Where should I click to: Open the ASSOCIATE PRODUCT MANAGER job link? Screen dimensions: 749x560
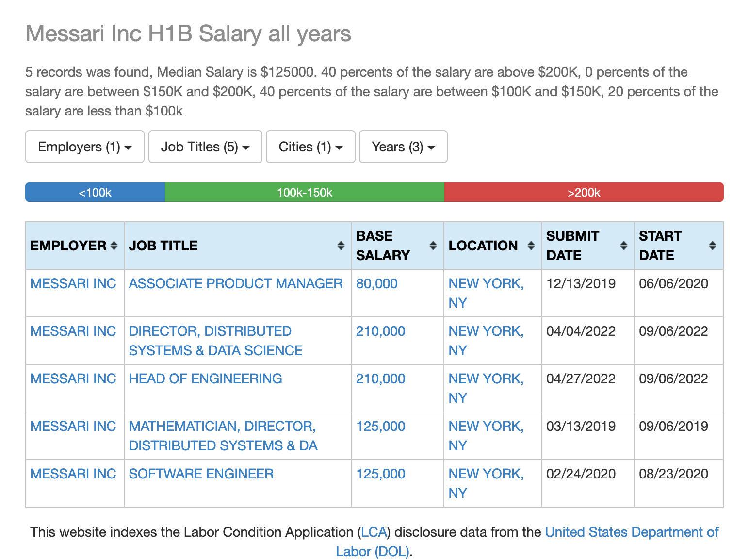click(235, 283)
